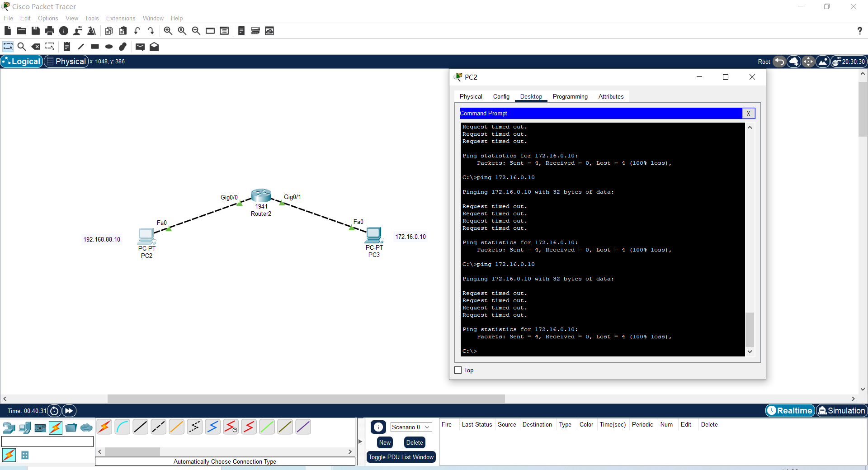Click the Help question mark icon
Viewport: 868px width, 470px height.
pyautogui.click(x=859, y=31)
